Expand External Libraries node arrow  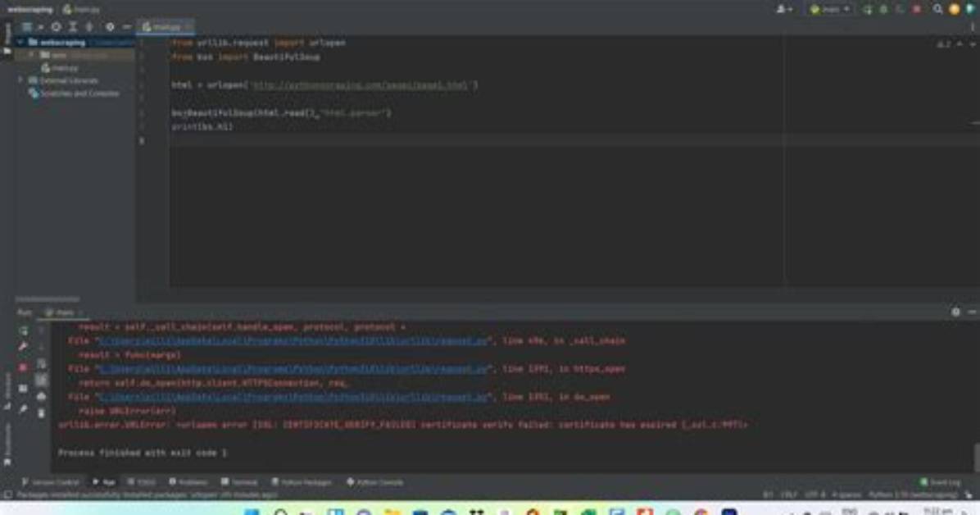coord(20,80)
